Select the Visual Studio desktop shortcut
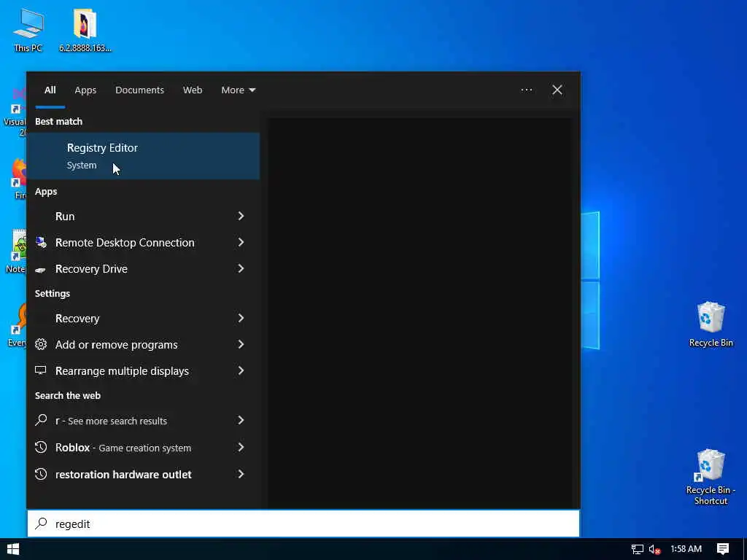Screen dimensions: 747x560 pyautogui.click(x=15, y=113)
